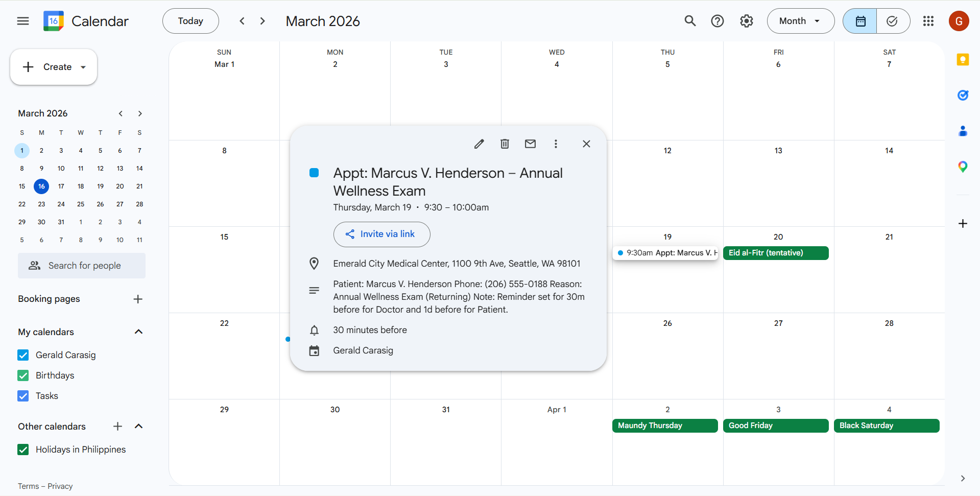Switch to the Tasks view tab
Screen dimensions: 980x496
click(x=892, y=21)
